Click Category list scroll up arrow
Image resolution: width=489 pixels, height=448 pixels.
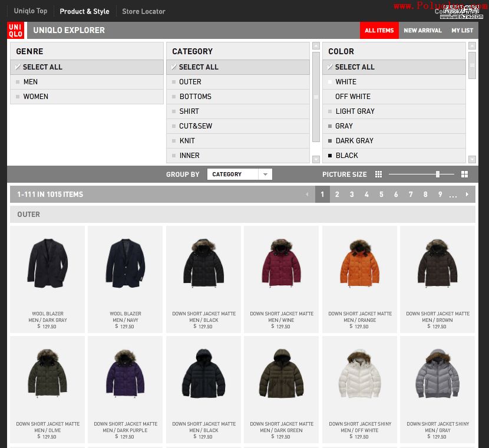point(316,46)
